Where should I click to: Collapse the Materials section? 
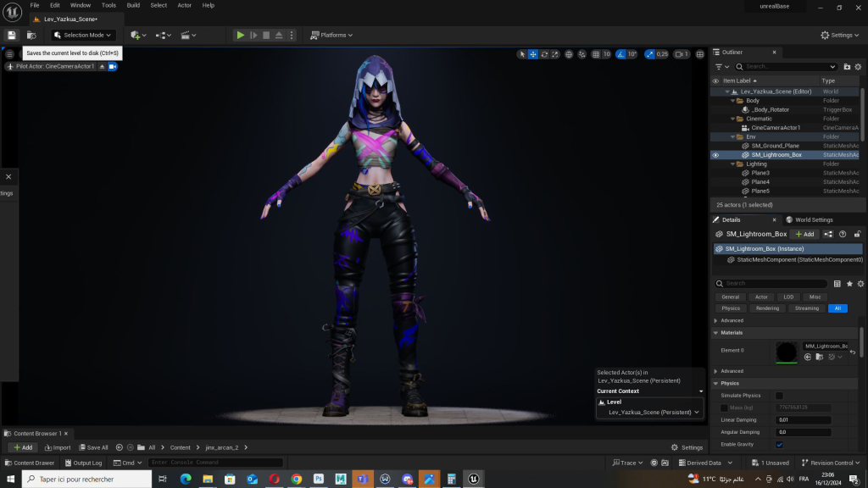point(715,333)
